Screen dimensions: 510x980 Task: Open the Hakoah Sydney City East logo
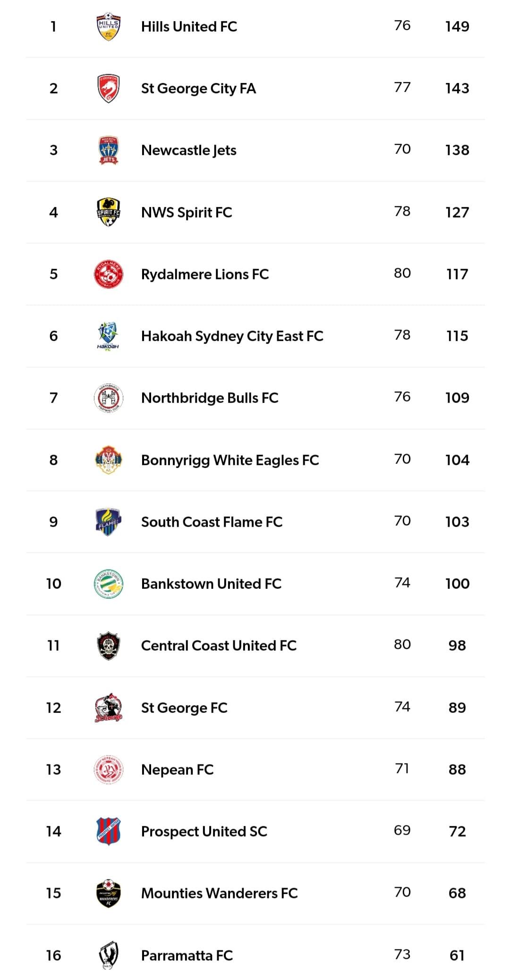tap(108, 336)
